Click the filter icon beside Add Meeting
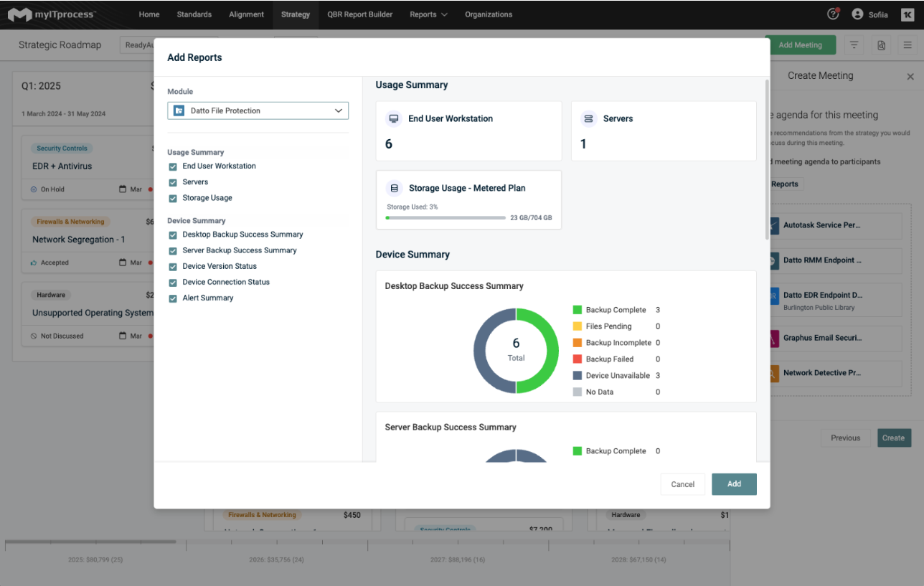Image resolution: width=924 pixels, height=586 pixels. tap(854, 45)
